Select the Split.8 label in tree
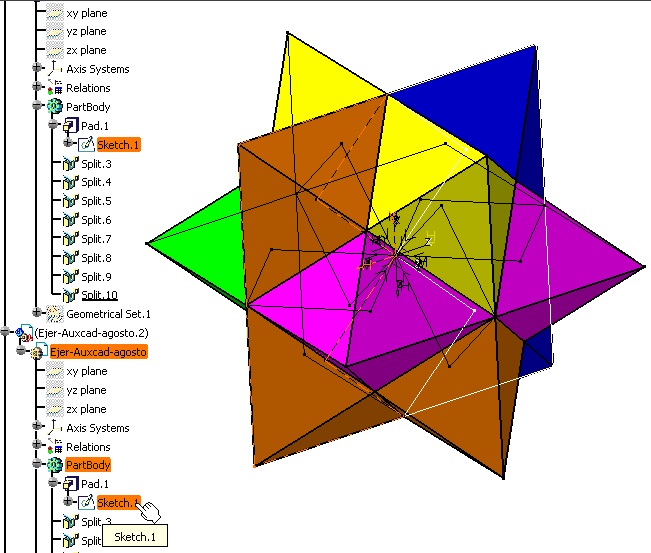This screenshot has height=553, width=651. click(x=96, y=258)
